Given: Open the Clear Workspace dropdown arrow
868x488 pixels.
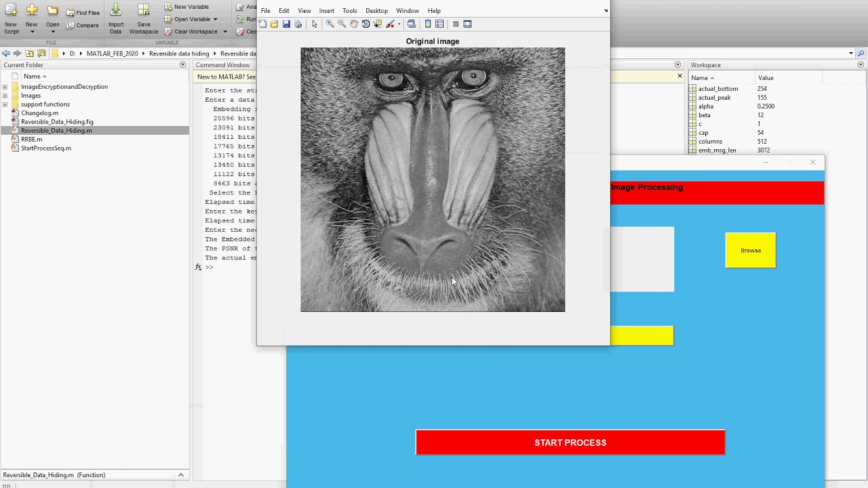Looking at the screenshot, I should [224, 32].
